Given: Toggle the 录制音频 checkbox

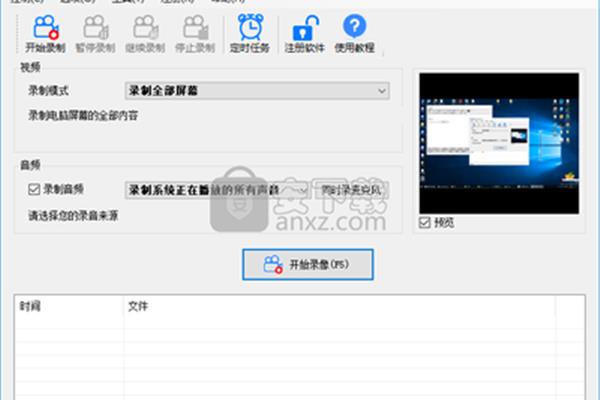Looking at the screenshot, I should (x=34, y=189).
